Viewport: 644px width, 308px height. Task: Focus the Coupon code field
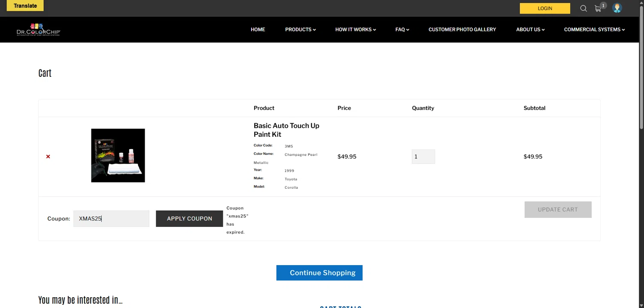(111, 218)
